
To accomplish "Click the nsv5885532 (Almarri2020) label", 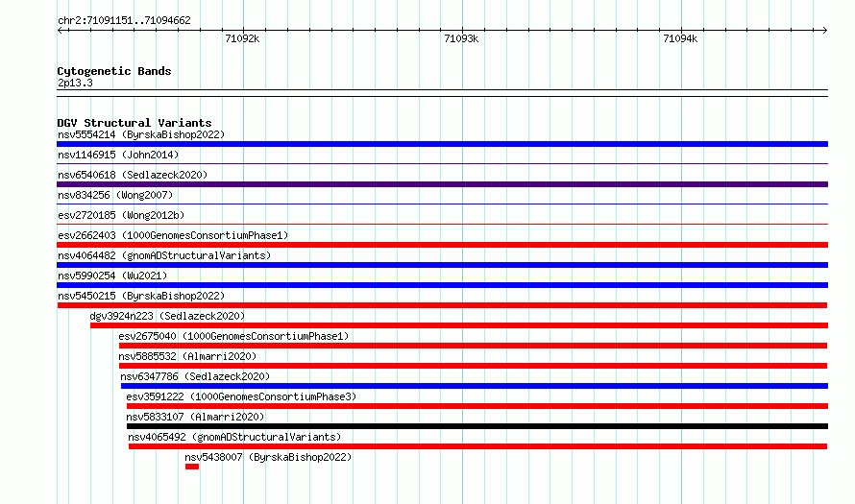I will click(187, 356).
